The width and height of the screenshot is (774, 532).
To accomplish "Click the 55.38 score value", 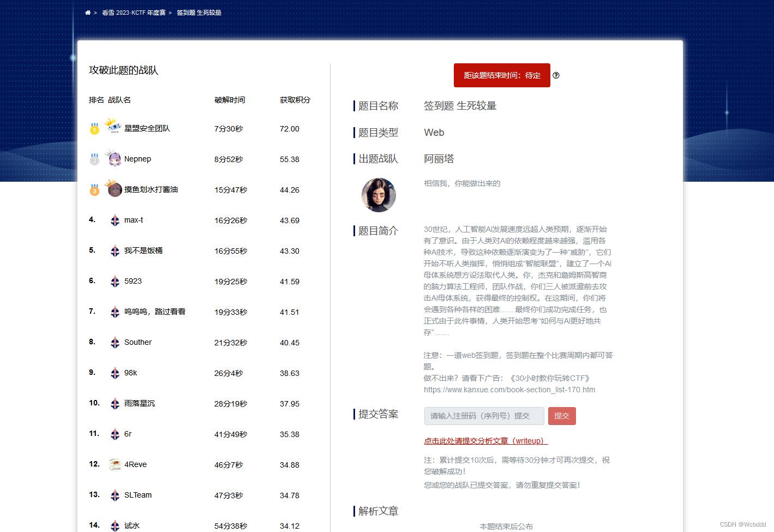I will pyautogui.click(x=290, y=159).
